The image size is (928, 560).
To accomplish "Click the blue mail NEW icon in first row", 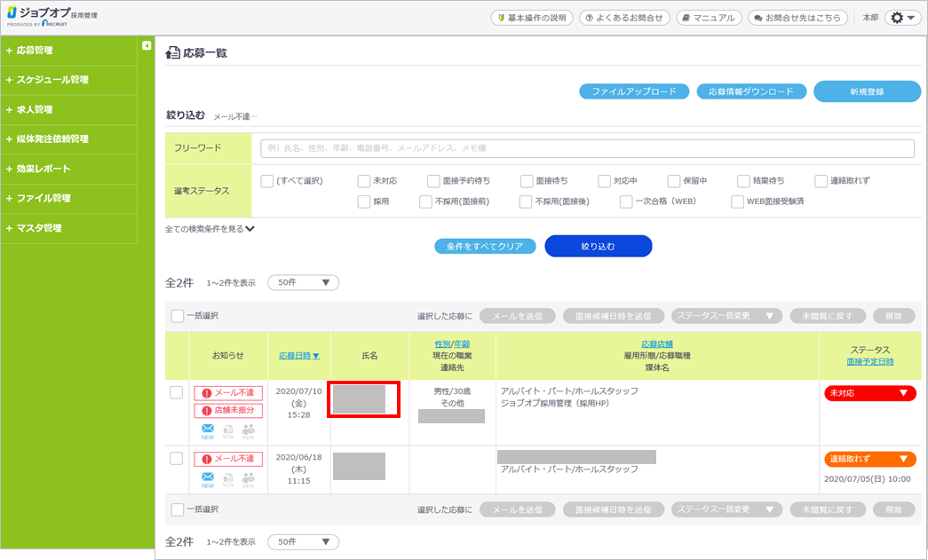I will [207, 430].
